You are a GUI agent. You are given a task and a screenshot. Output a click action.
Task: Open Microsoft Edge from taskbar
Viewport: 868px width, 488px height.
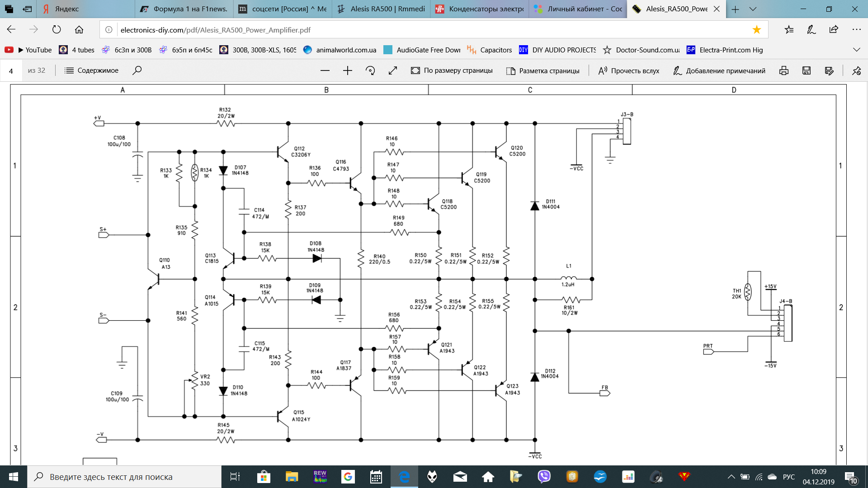click(x=404, y=477)
